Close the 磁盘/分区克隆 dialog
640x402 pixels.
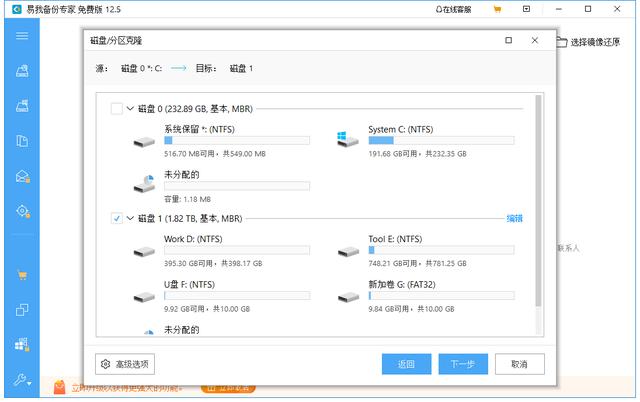click(535, 40)
